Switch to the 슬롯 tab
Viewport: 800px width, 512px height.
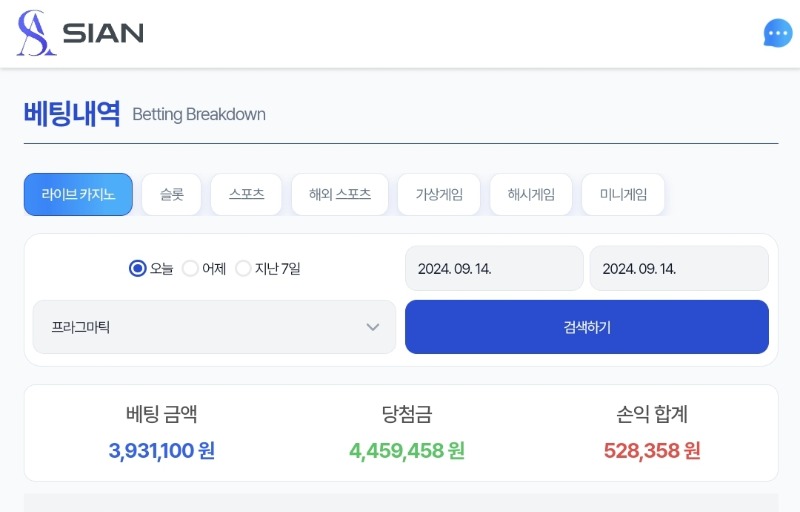pos(171,194)
